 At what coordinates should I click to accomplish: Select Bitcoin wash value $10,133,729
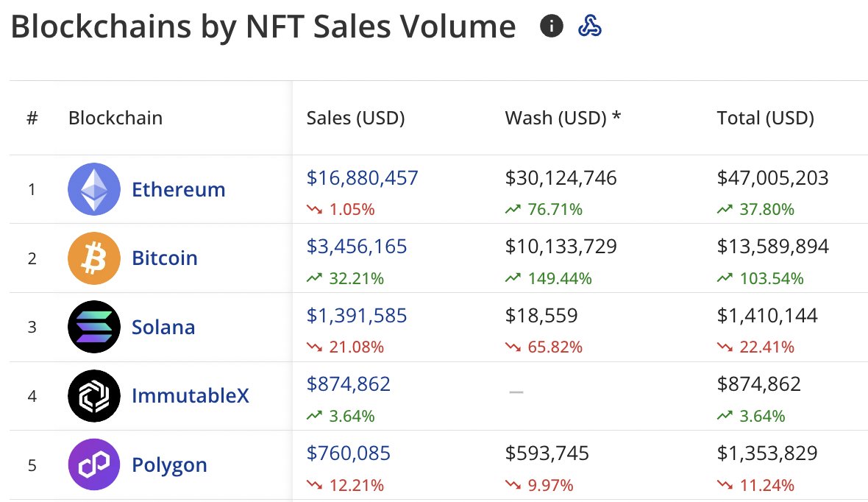561,247
